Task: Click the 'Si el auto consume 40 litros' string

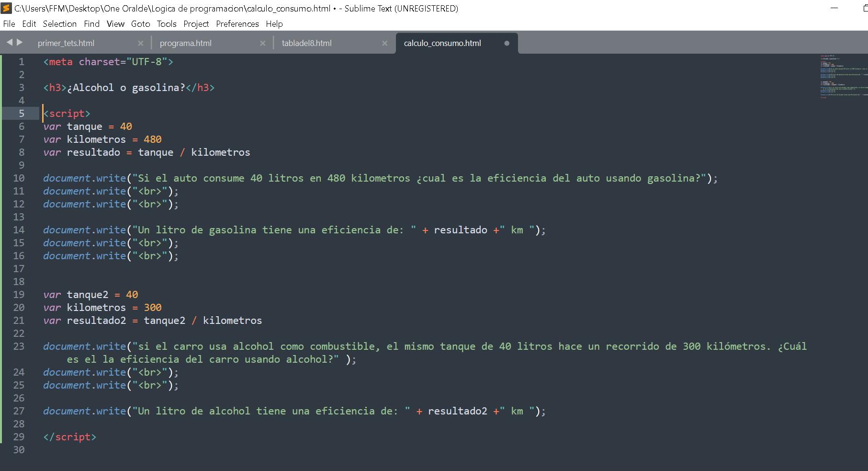Action: 419,178
